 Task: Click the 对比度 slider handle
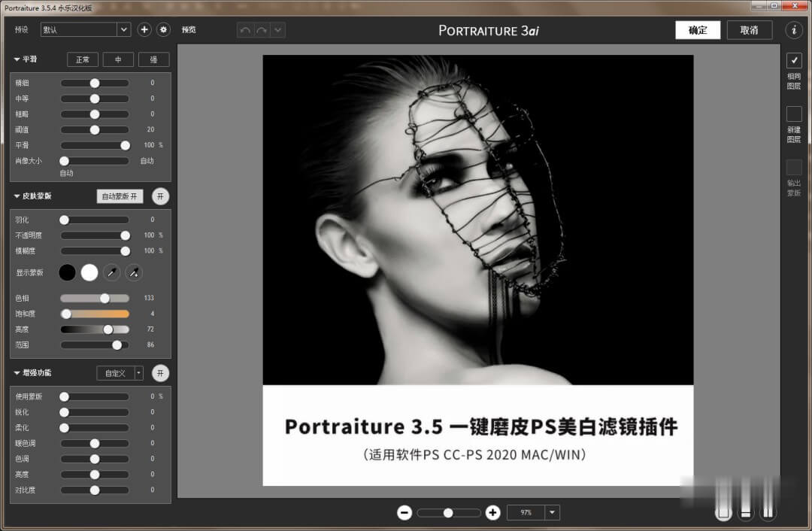95,490
